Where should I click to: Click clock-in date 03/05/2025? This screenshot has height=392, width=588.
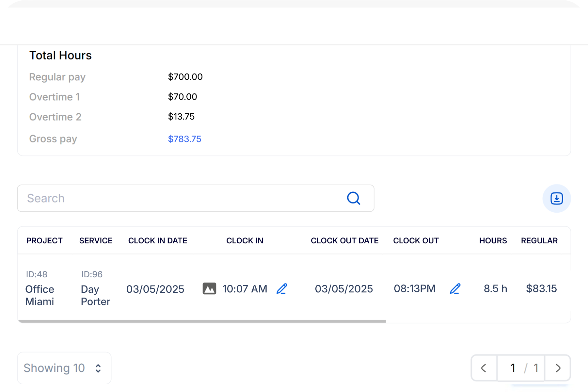click(155, 289)
